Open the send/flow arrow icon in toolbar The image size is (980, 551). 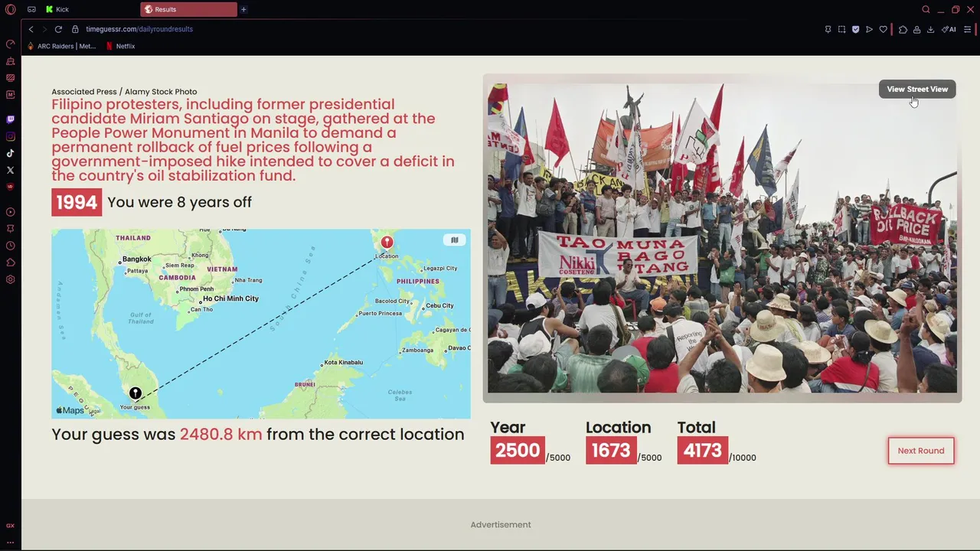click(x=869, y=29)
